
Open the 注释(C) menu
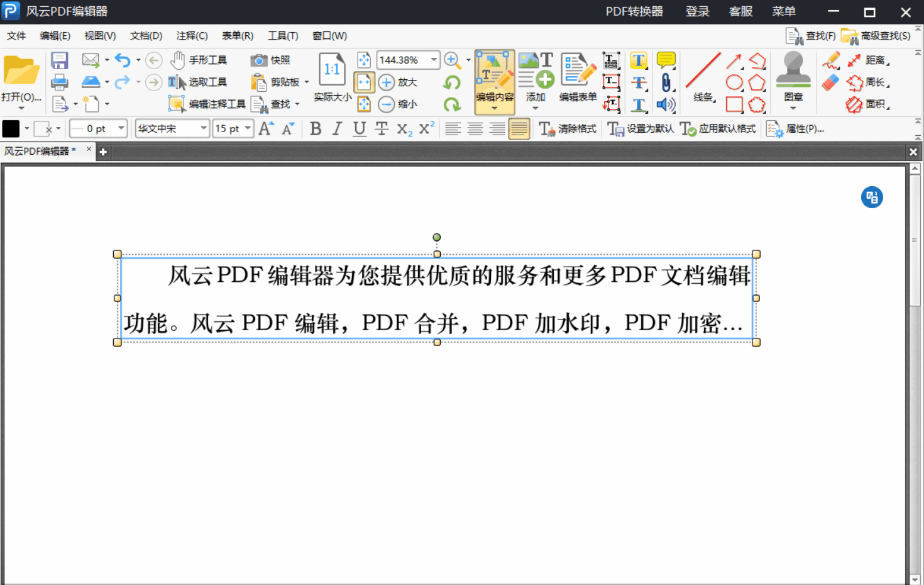(x=191, y=36)
